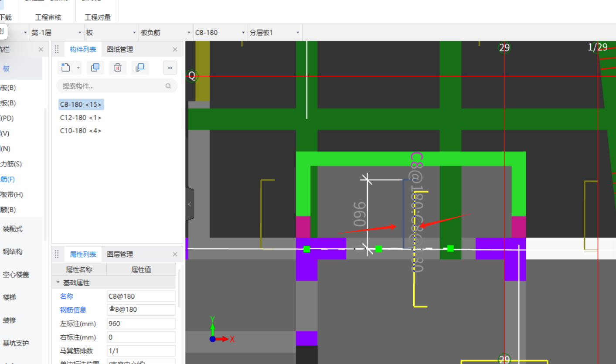Open the 基坑支护 navigation category
The image size is (616, 364).
tap(16, 343)
